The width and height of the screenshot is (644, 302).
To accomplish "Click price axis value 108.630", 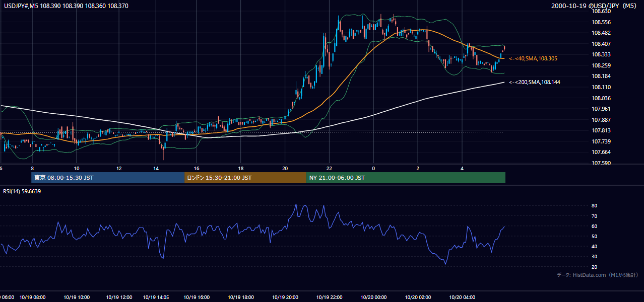I will (x=601, y=11).
